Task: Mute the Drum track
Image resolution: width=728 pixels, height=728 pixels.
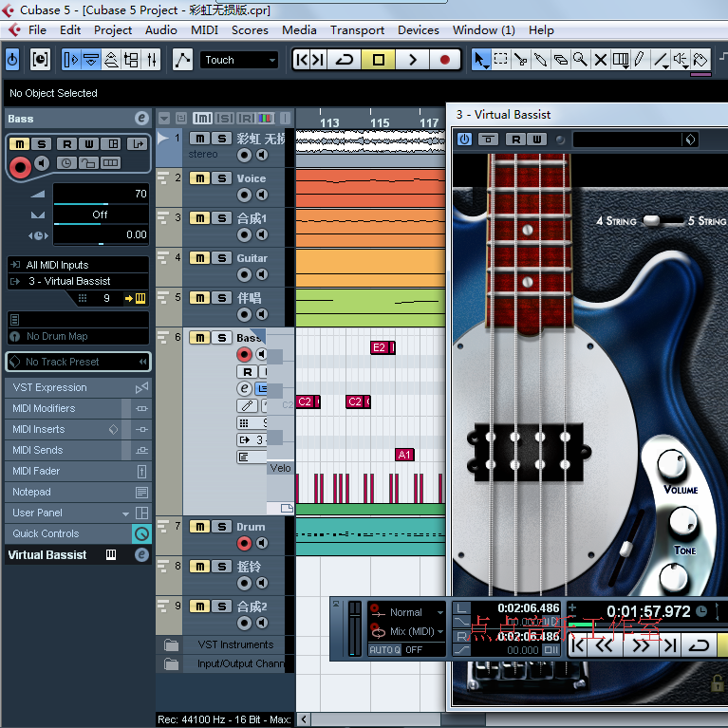Action: pos(199,527)
